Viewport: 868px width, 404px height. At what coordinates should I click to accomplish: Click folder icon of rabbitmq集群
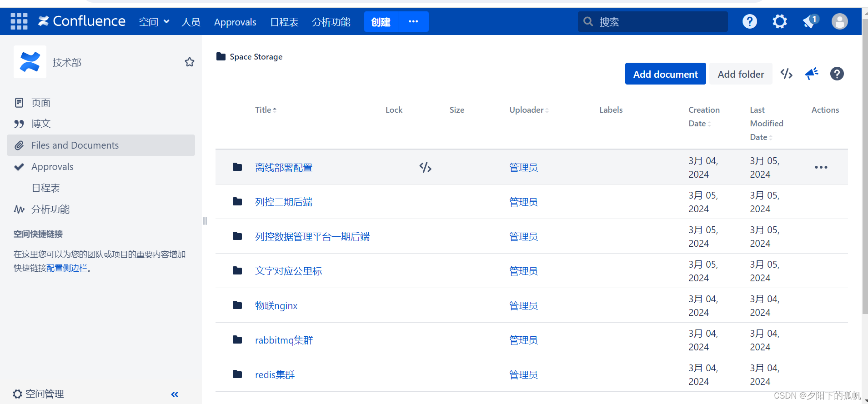237,339
